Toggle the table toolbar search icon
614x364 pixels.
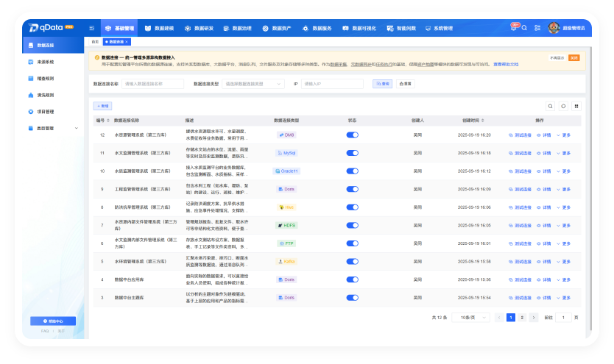pos(550,106)
